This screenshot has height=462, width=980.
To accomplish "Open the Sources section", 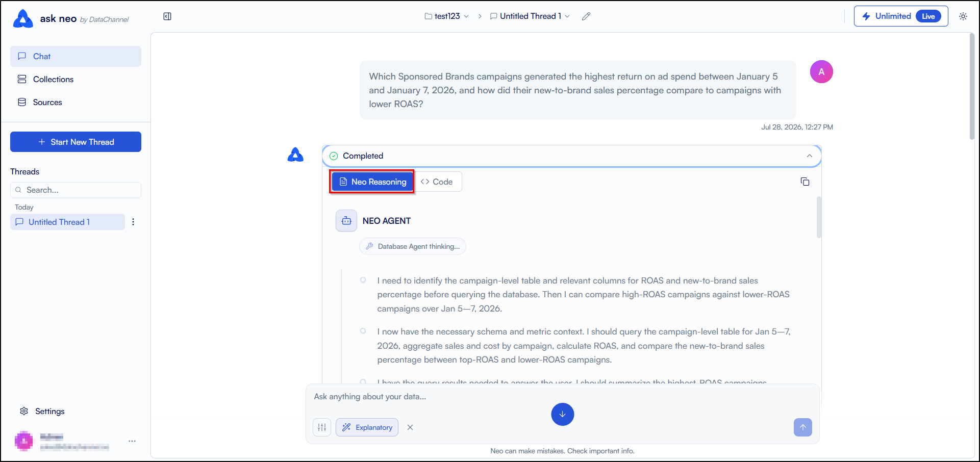I will click(x=76, y=102).
